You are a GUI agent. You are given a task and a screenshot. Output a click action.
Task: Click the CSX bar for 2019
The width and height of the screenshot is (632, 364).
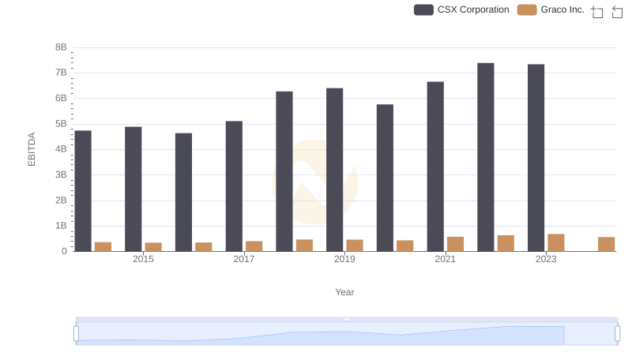334,170
